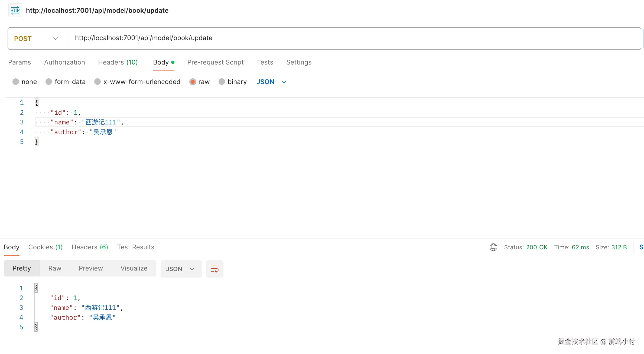This screenshot has width=644, height=354.
Task: Open response Cookies (1) tab
Action: coord(45,247)
